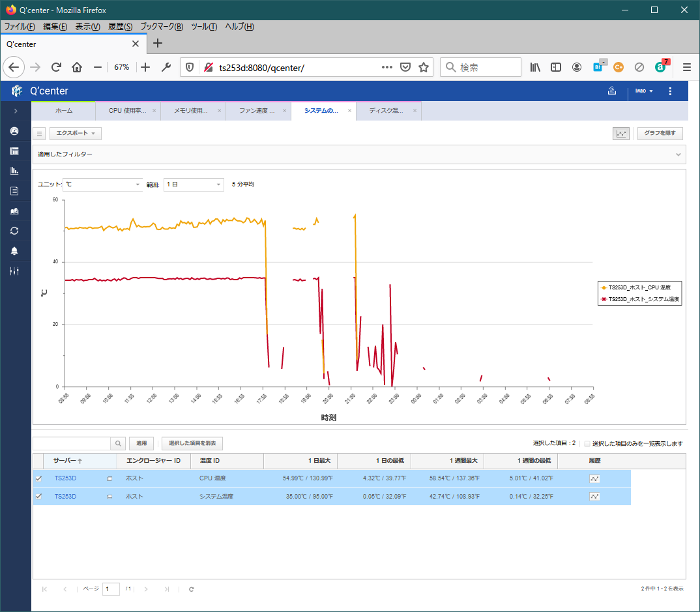Open the TS253D link in the CPU 温度 row

pos(65,478)
